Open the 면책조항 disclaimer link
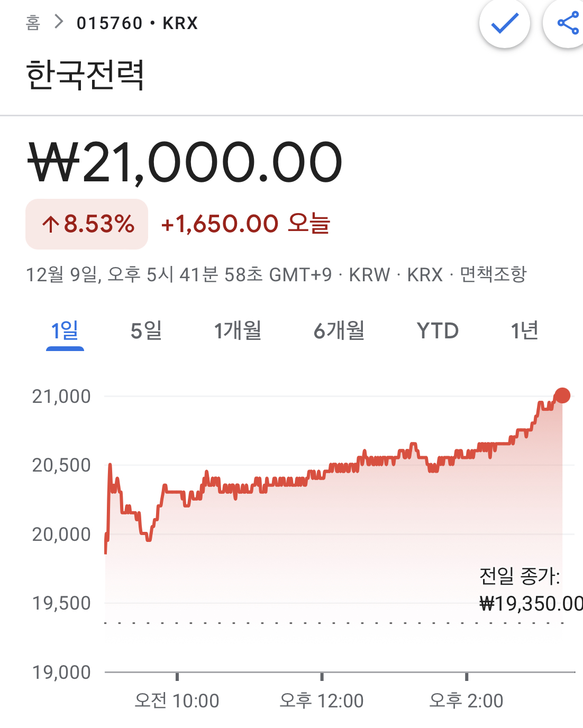 pos(493,274)
